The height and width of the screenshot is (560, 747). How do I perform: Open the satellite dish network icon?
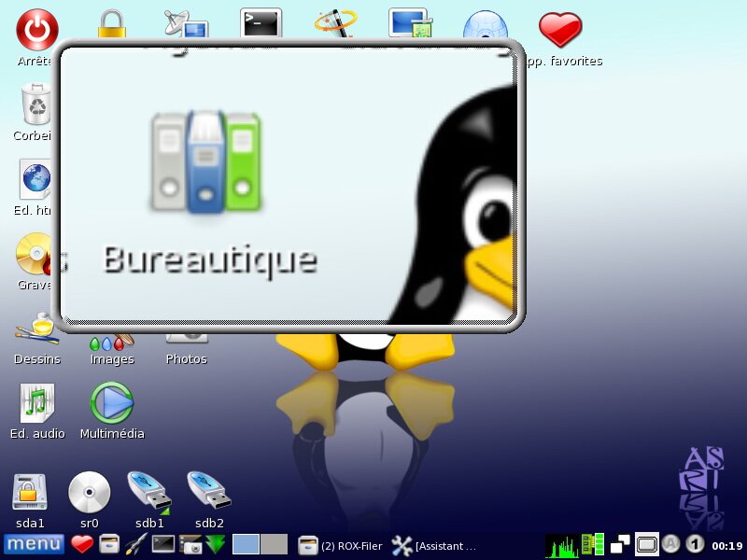click(186, 24)
